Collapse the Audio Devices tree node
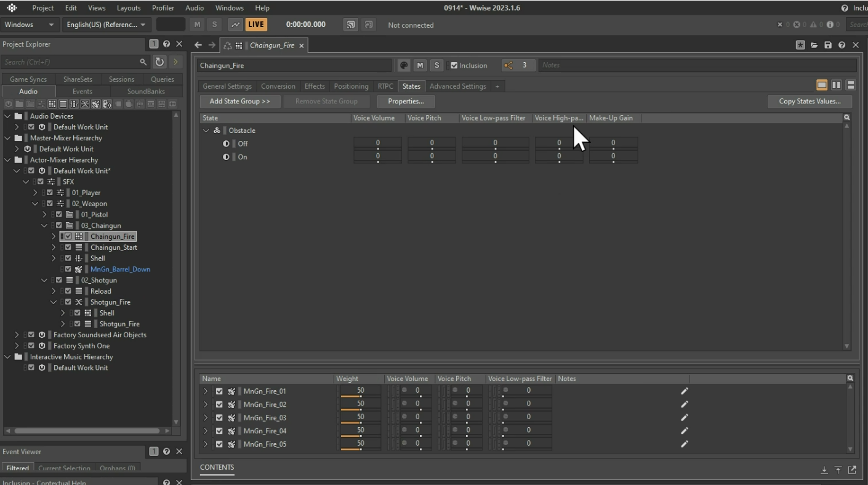The height and width of the screenshot is (485, 868). [x=7, y=116]
